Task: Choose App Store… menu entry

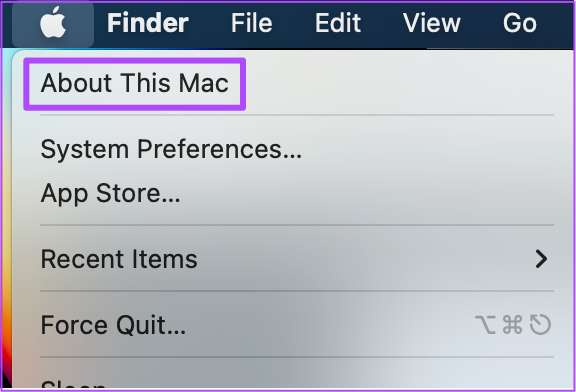Action: tap(111, 193)
